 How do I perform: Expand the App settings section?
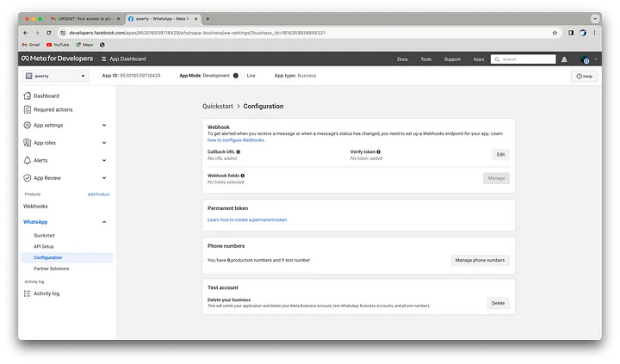click(x=104, y=126)
